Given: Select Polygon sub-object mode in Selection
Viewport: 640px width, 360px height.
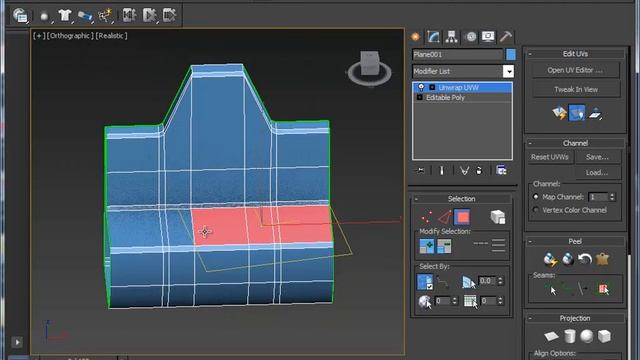Looking at the screenshot, I should click(x=462, y=217).
